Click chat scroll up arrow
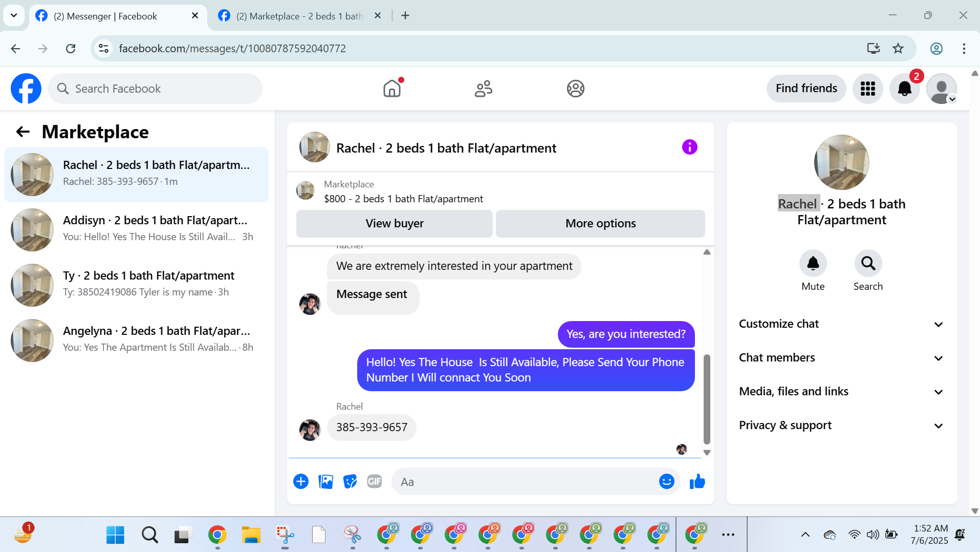The height and width of the screenshot is (552, 980). (707, 252)
